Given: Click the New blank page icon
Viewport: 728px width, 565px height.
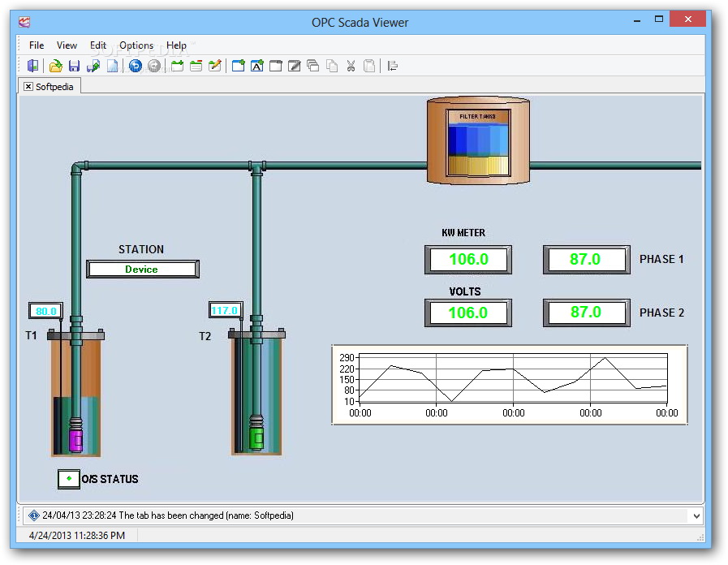Looking at the screenshot, I should pos(113,67).
